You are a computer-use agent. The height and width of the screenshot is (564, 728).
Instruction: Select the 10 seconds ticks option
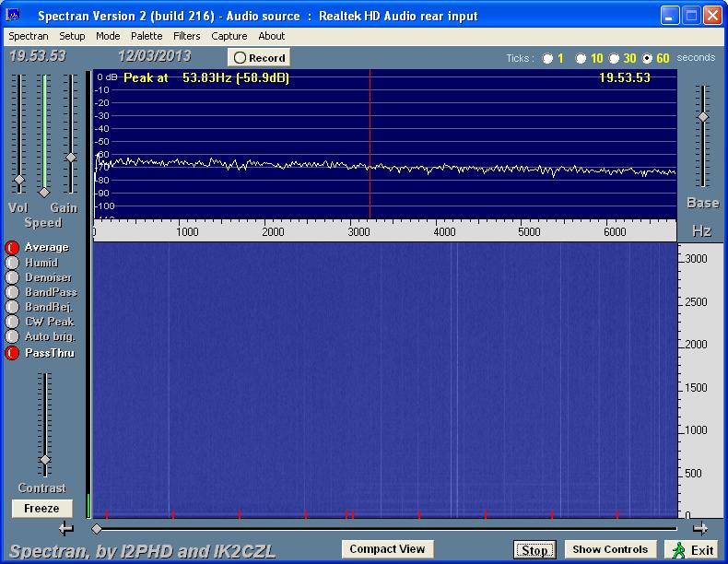tap(581, 58)
